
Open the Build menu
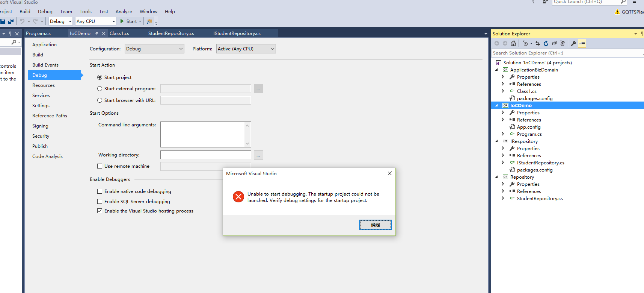(x=25, y=12)
